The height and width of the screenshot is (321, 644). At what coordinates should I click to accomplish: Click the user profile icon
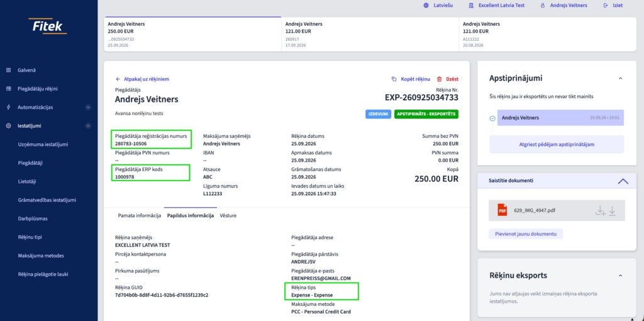(543, 6)
